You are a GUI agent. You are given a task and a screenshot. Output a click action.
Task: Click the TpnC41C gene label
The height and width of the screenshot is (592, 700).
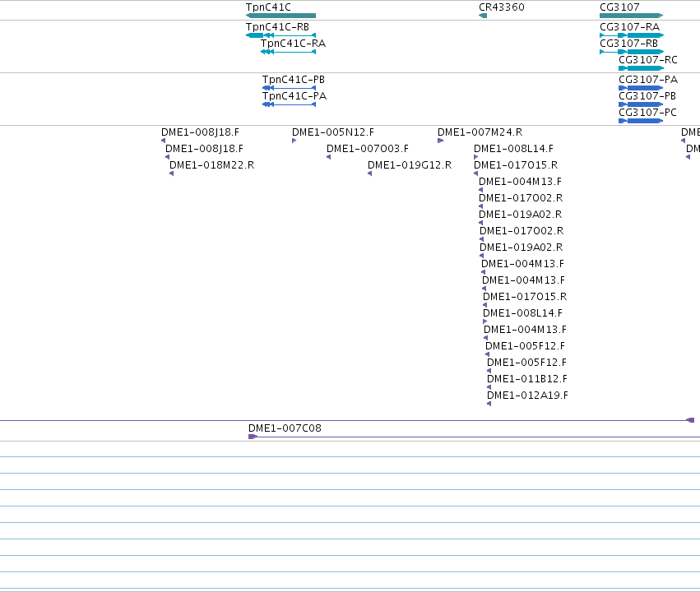click(268, 7)
